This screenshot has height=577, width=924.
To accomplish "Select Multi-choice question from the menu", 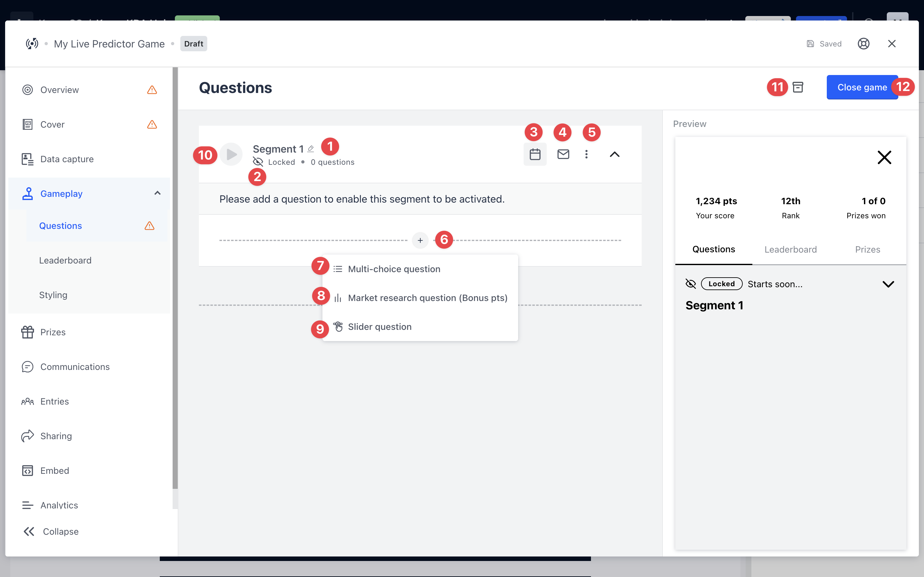I will (394, 269).
